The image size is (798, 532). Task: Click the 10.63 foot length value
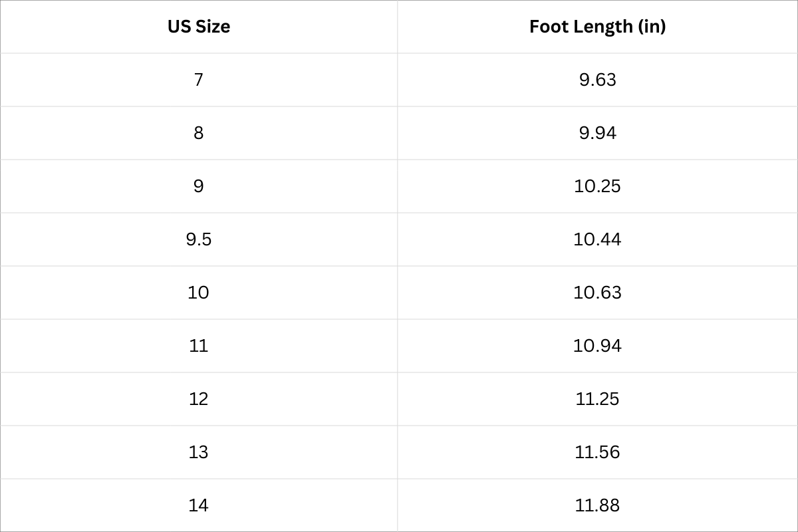pos(597,293)
